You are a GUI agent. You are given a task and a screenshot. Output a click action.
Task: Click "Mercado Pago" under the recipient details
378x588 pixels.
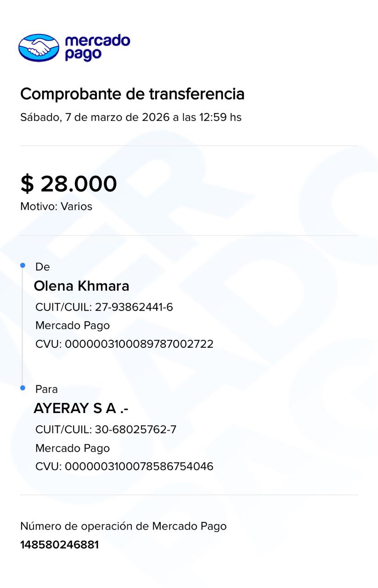(73, 448)
